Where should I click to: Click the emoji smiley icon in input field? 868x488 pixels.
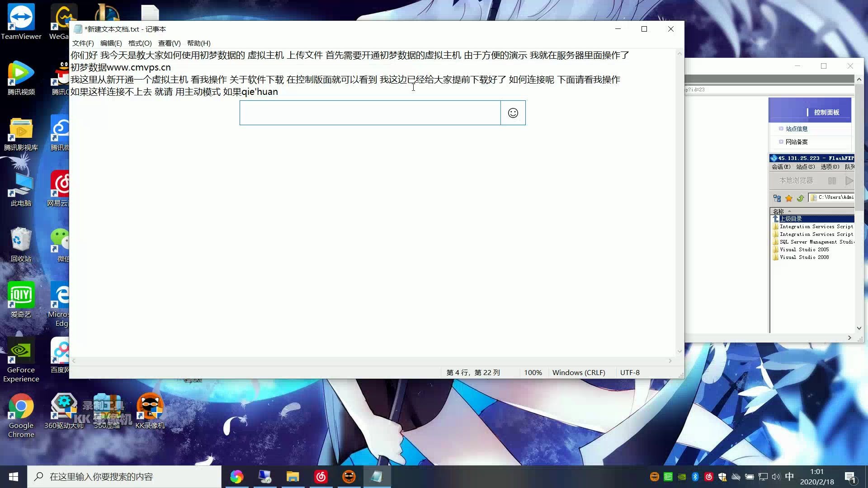point(513,113)
